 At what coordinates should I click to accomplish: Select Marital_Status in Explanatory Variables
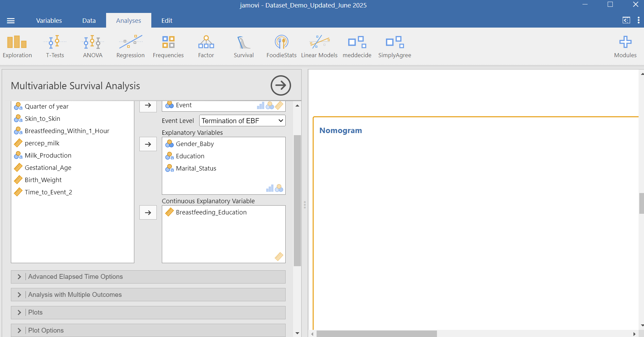[224, 168]
